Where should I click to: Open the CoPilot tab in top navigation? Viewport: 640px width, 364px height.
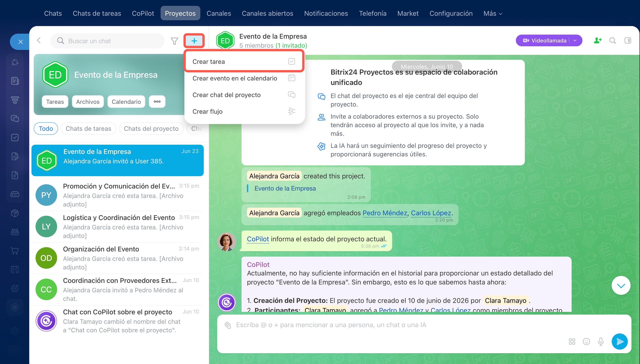pyautogui.click(x=143, y=13)
